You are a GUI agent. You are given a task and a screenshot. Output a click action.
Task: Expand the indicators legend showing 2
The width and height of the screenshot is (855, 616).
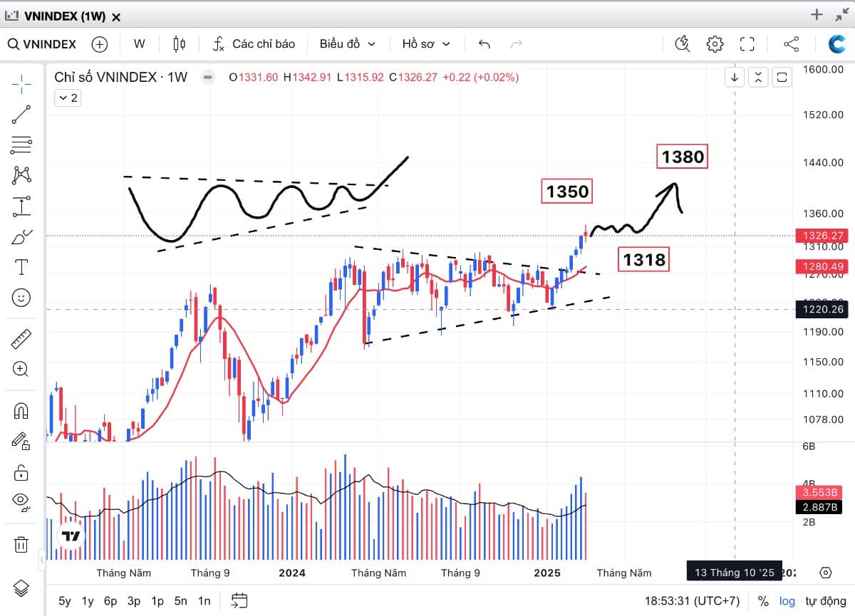(67, 98)
